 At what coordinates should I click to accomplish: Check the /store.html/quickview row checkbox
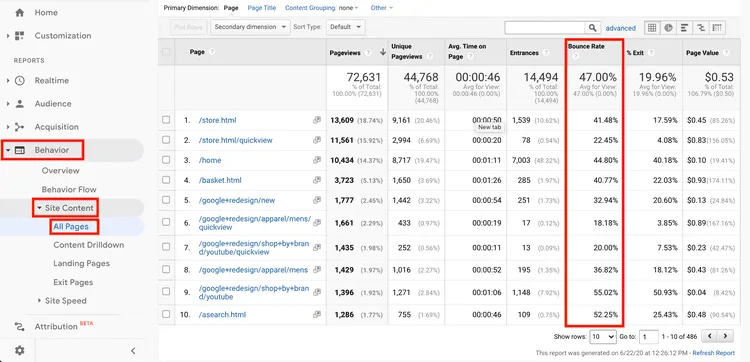pos(166,140)
